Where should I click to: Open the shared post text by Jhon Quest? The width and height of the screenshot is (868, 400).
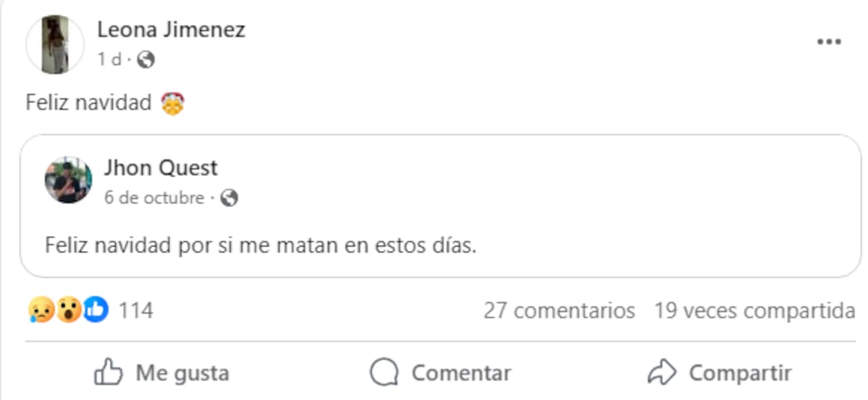click(261, 245)
